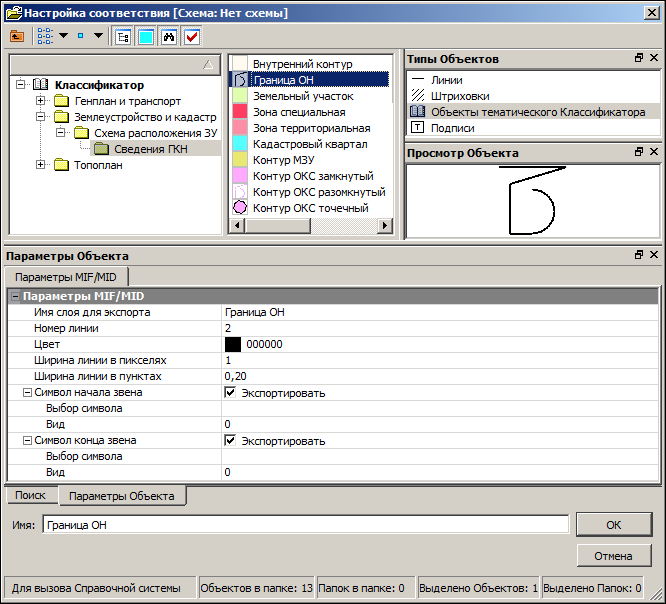Click the OK button

pyautogui.click(x=614, y=525)
